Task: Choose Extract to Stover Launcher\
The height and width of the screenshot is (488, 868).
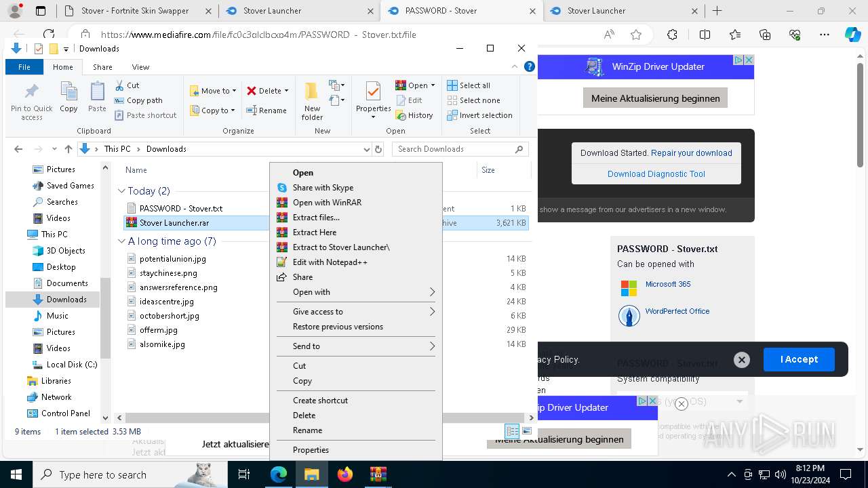Action: tap(356, 247)
